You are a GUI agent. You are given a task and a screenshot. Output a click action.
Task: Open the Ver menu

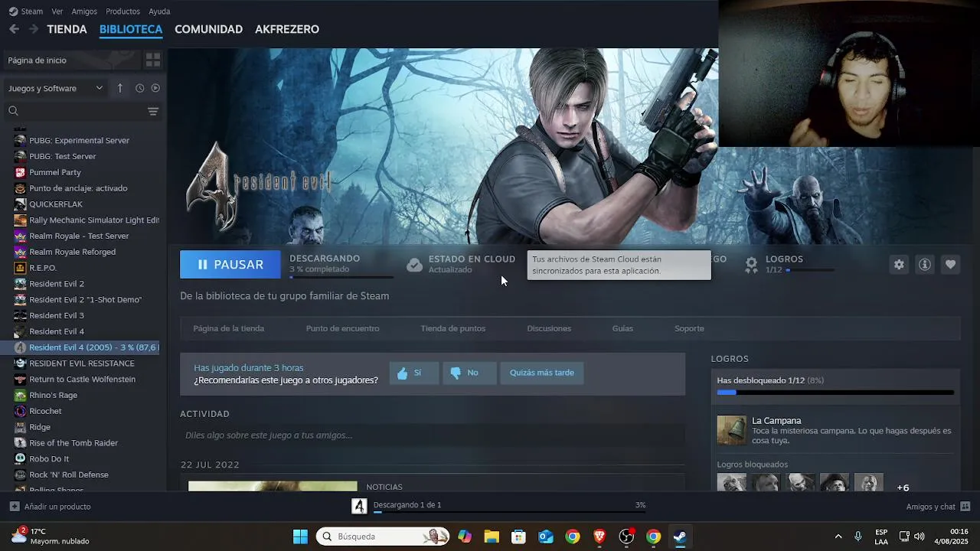pos(57,11)
